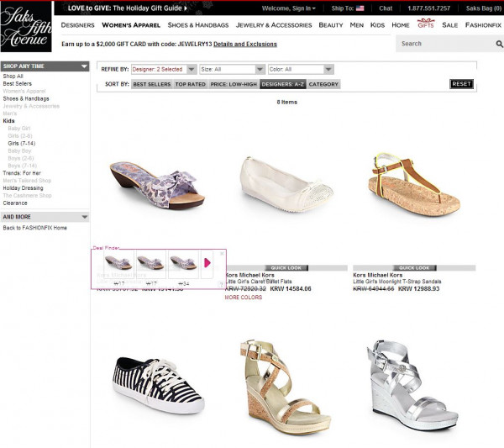Image resolution: width=504 pixels, height=448 pixels.
Task: Click the US flag Ship To icon
Action: point(360,8)
